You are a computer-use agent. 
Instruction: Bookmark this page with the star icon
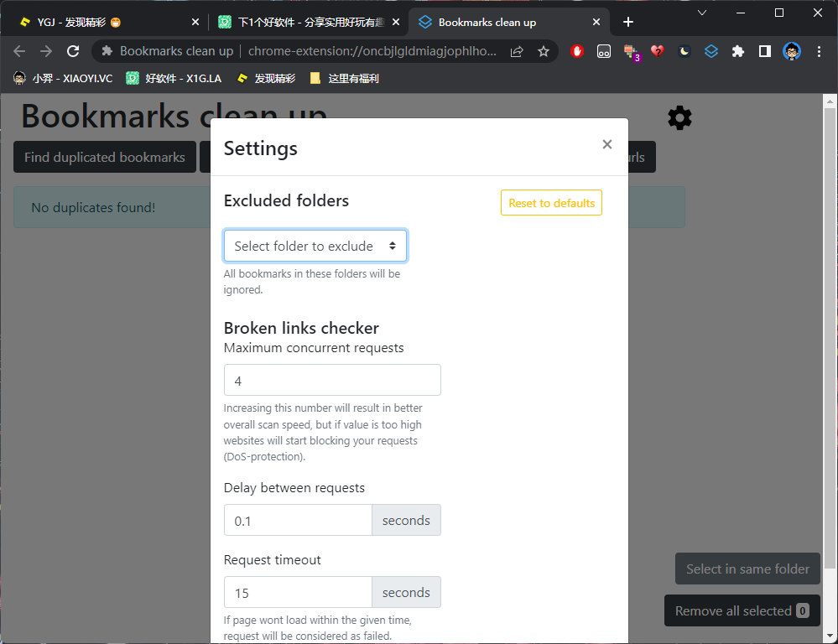point(544,51)
